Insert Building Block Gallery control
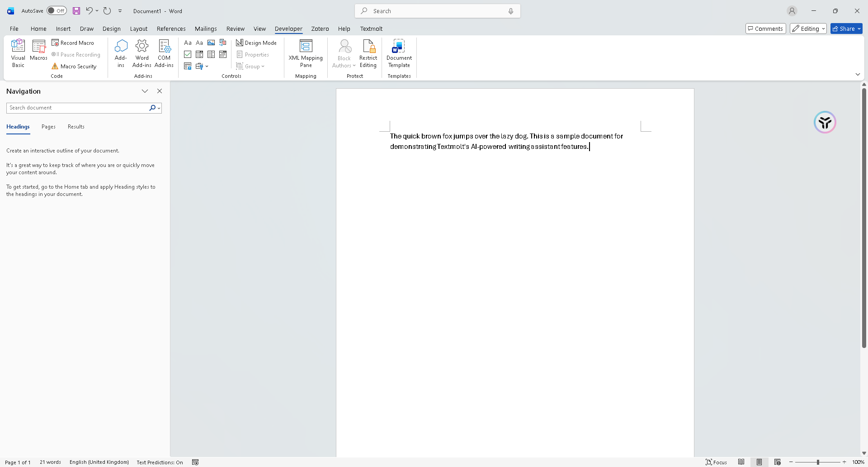The image size is (868, 467). click(x=223, y=43)
